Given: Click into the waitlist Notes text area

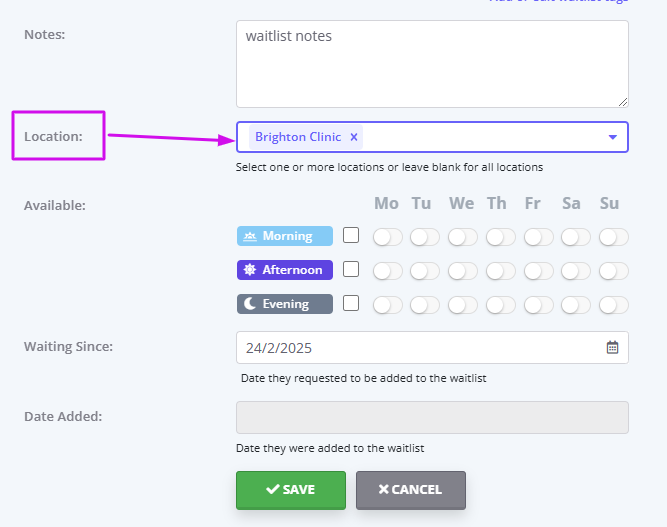Looking at the screenshot, I should click(432, 64).
